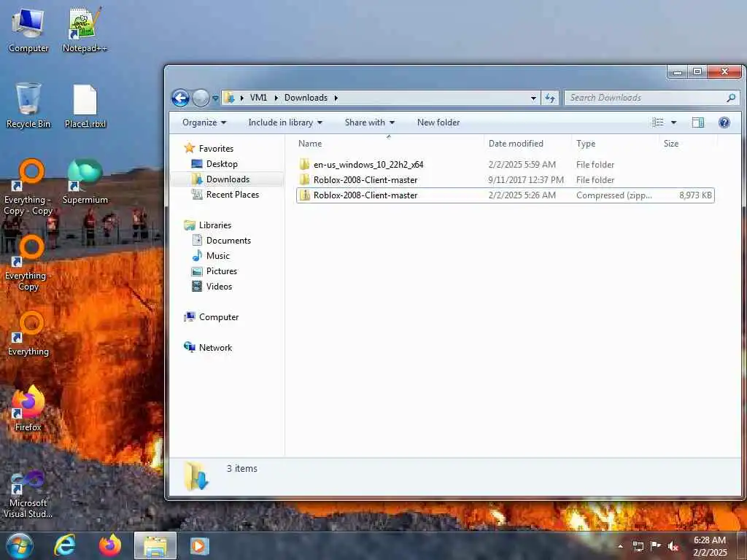Sort by the Type column header

tap(616, 144)
